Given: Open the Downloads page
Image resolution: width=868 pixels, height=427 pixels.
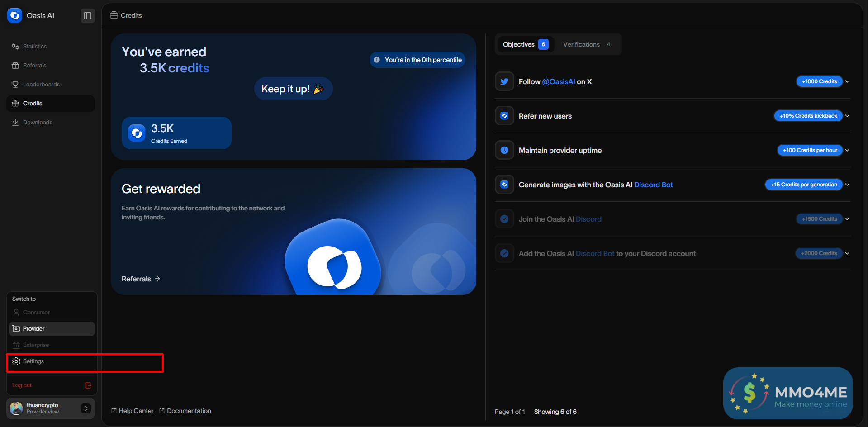Looking at the screenshot, I should (51, 123).
